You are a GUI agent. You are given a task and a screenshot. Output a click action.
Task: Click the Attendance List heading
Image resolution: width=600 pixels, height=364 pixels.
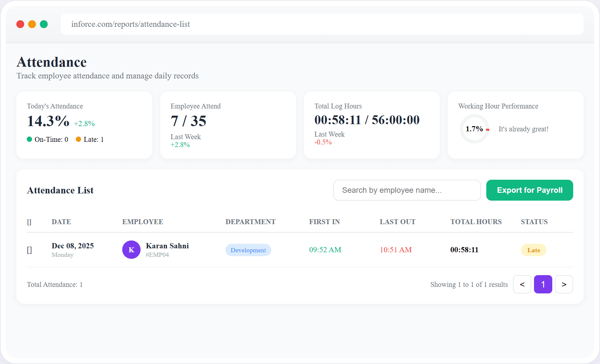click(60, 190)
